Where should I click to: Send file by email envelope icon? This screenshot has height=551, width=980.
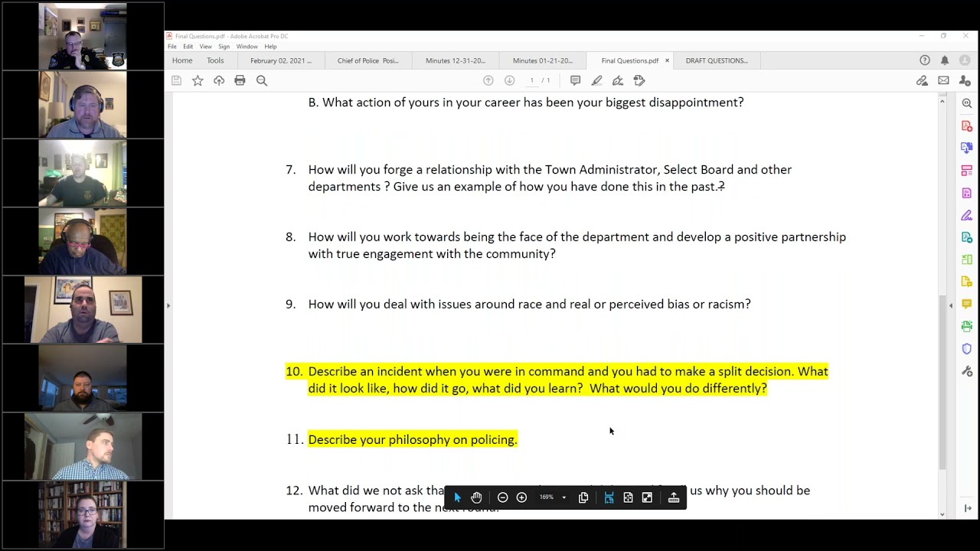tap(943, 80)
